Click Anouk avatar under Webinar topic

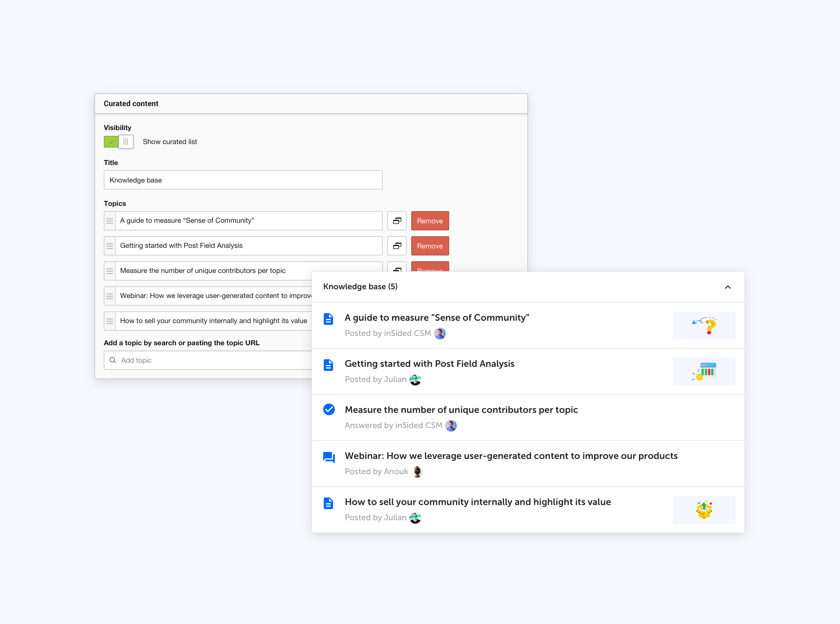point(417,472)
